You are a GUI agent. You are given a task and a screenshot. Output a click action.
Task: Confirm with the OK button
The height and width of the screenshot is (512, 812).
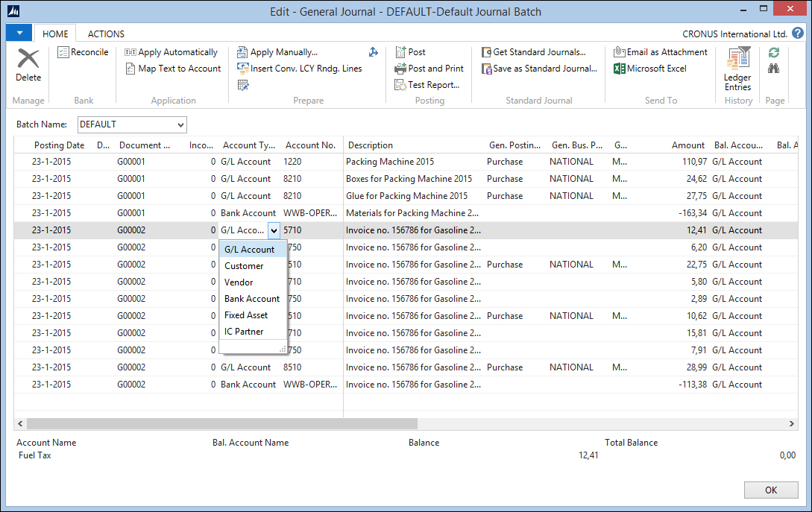point(771,490)
